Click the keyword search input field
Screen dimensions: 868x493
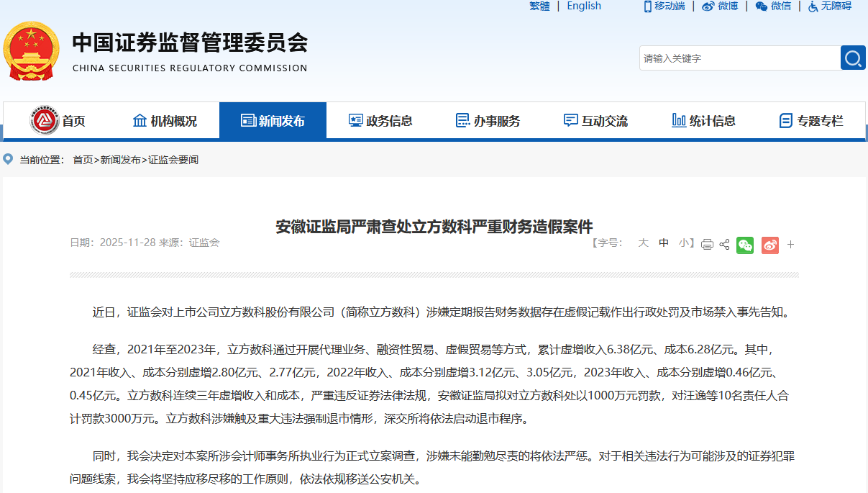click(x=739, y=58)
